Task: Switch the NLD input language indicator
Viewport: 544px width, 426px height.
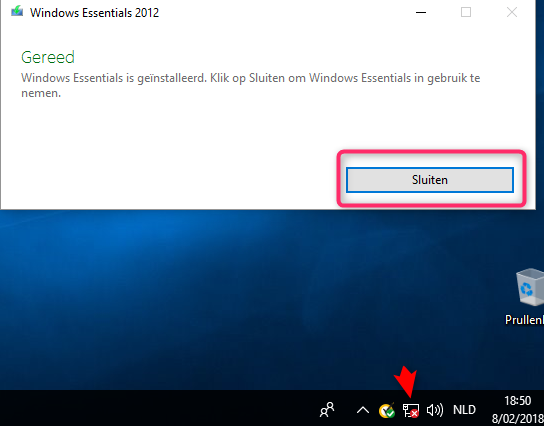Action: point(464,410)
